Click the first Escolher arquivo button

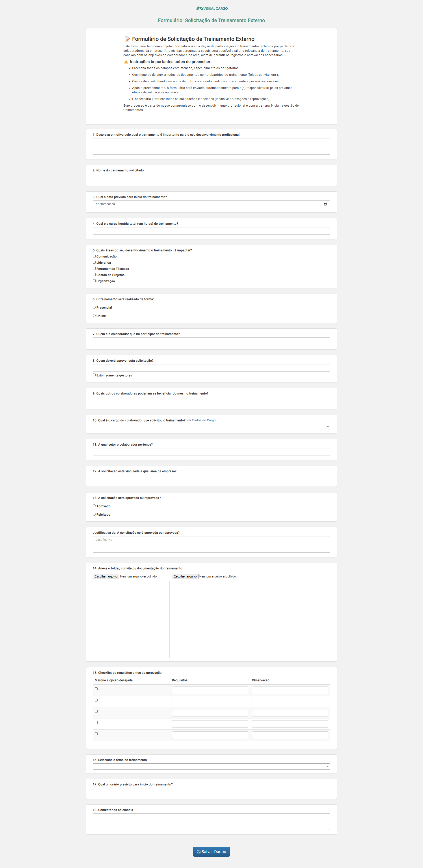click(106, 577)
